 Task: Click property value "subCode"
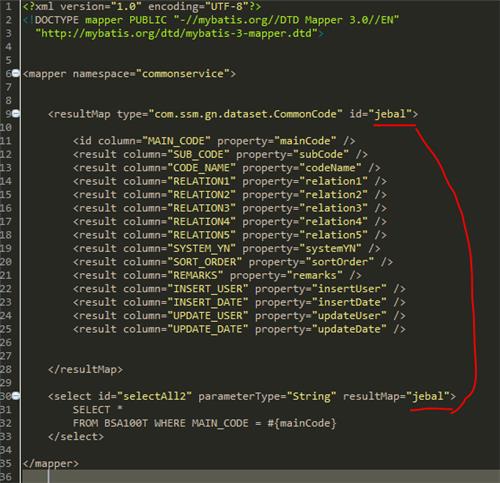point(321,154)
